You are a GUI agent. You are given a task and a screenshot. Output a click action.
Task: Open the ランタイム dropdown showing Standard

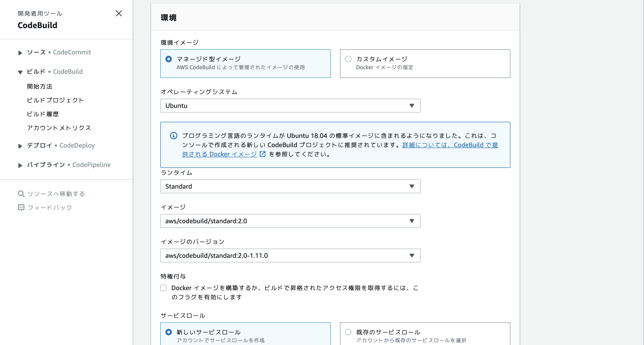pyautogui.click(x=290, y=186)
